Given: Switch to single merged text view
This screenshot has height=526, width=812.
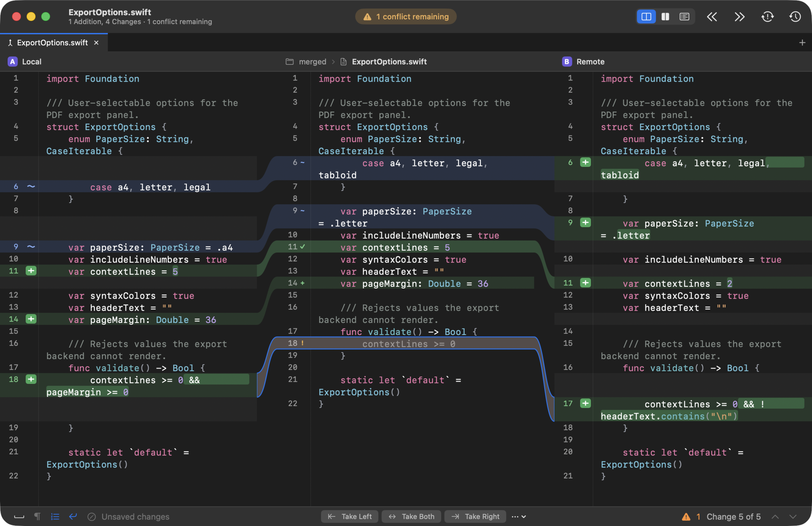Looking at the screenshot, I should 684,17.
